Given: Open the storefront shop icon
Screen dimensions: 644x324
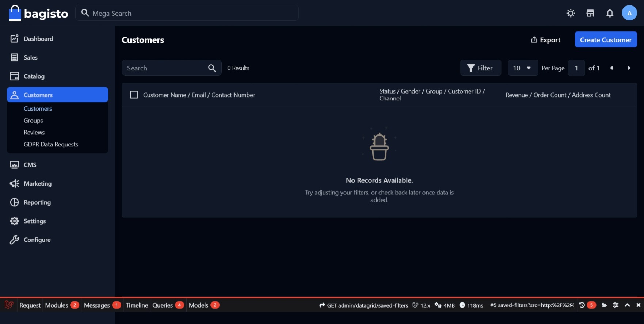Looking at the screenshot, I should (590, 13).
